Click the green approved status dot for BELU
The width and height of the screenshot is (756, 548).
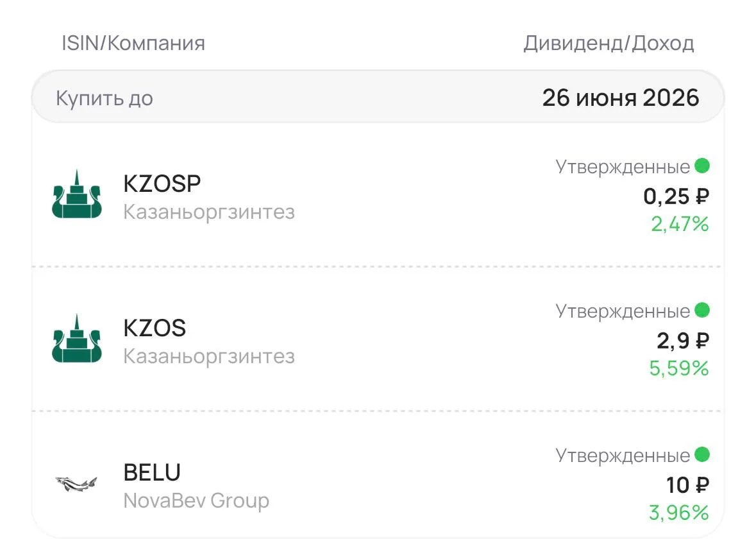[x=702, y=454]
